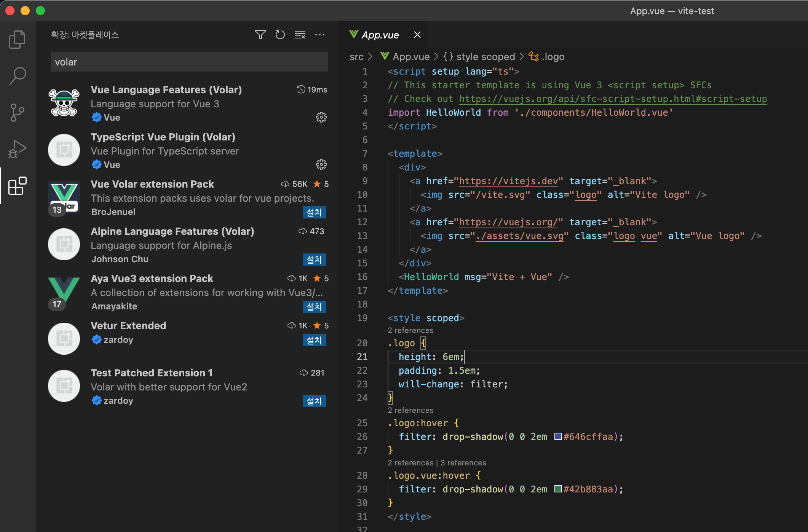
Task: Show 2 references above .logo:hover rule
Action: [x=410, y=410]
